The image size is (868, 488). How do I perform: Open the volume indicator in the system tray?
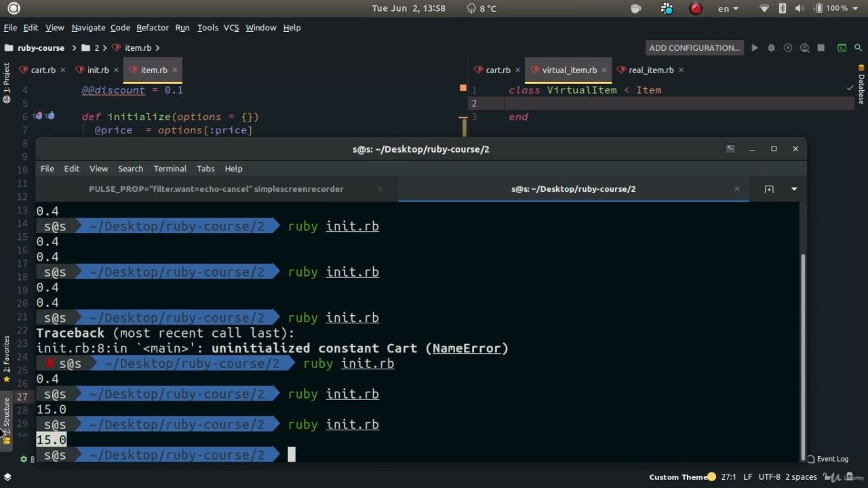800,9
